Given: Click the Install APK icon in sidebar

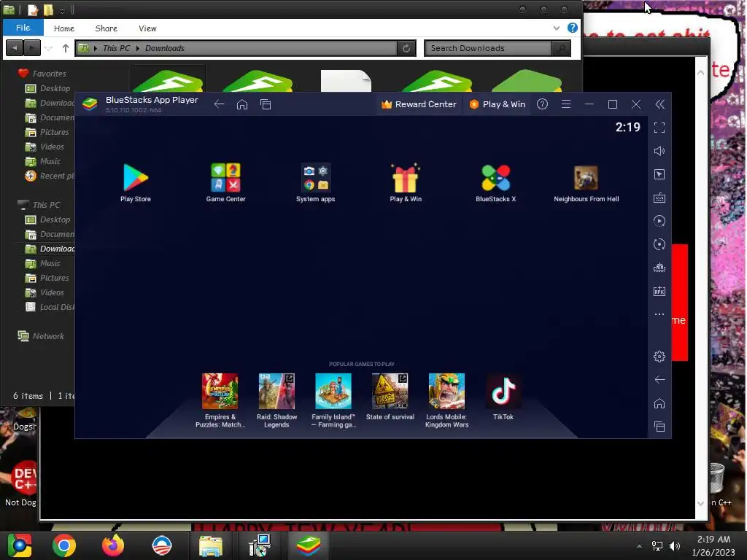Looking at the screenshot, I should 659,291.
